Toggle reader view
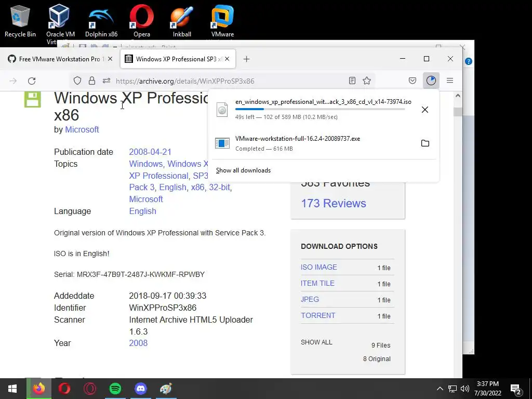Viewport: 532px width, 399px height. pyautogui.click(x=352, y=81)
